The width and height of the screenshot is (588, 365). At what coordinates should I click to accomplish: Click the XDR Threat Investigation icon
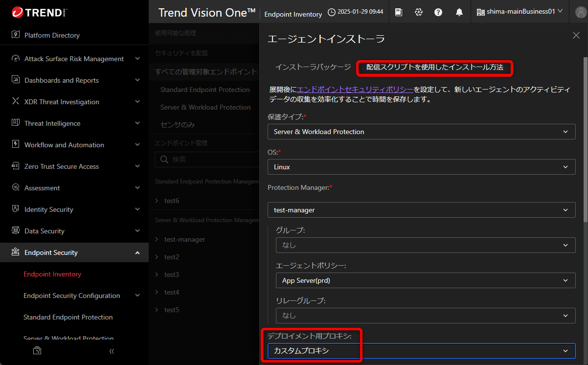click(x=15, y=102)
